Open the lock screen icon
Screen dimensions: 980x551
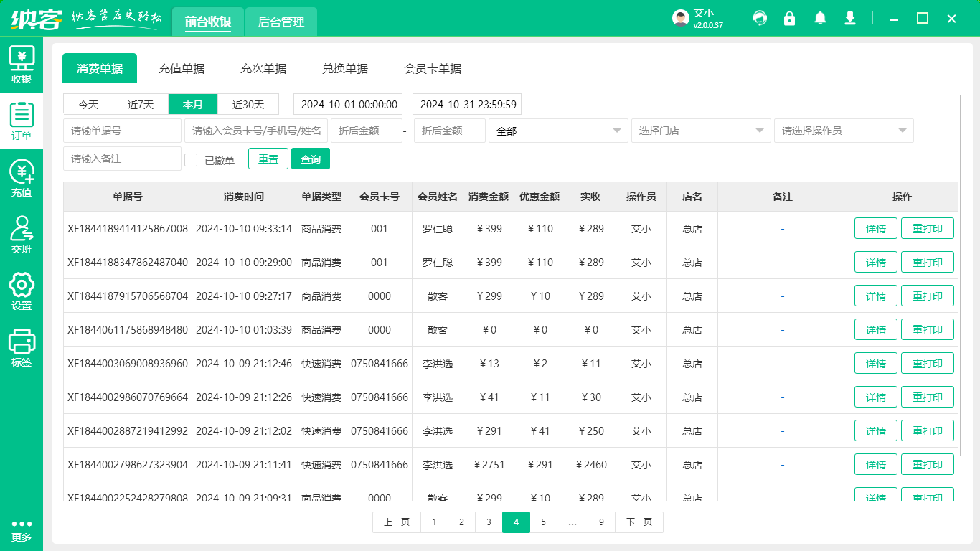(x=790, y=18)
